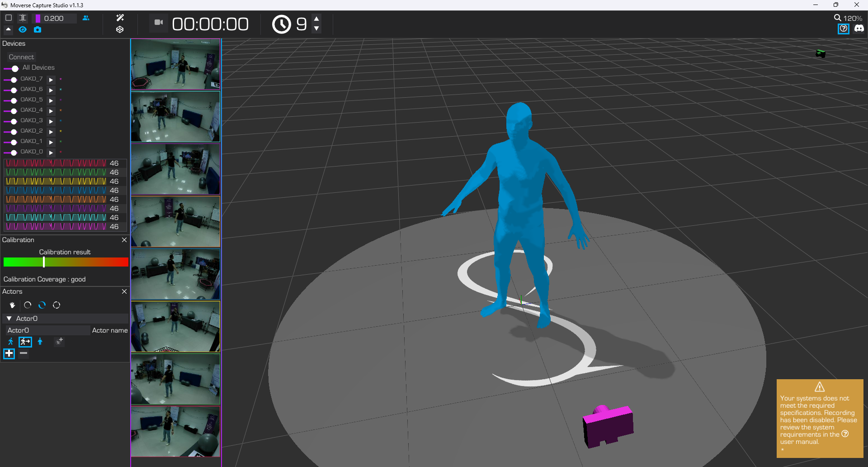
Task: Toggle the OAKD_7 device switch
Action: [10, 80]
